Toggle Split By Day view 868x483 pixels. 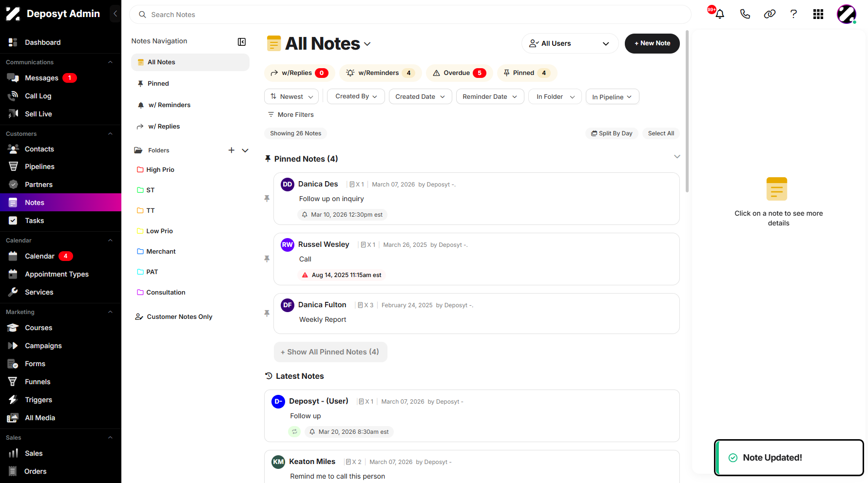click(x=612, y=133)
